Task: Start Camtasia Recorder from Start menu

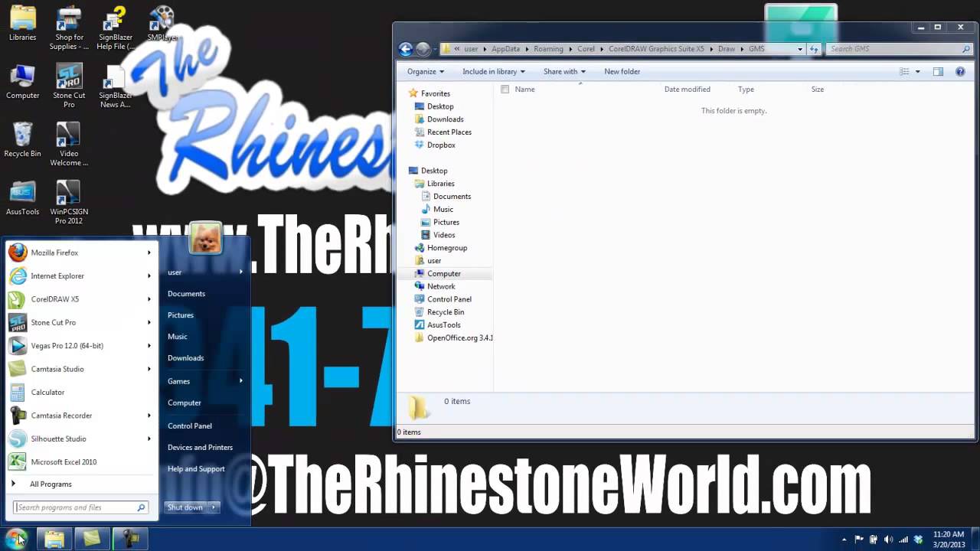Action: point(80,416)
